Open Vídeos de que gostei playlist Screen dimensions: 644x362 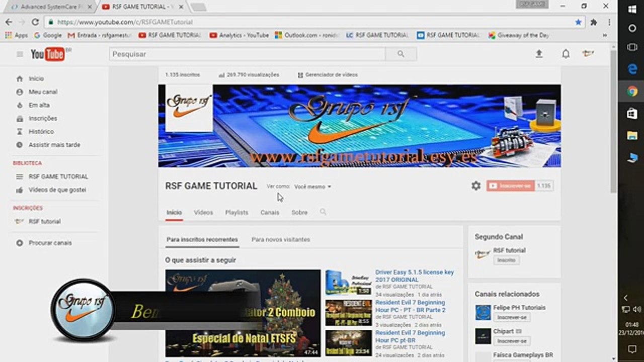click(57, 190)
